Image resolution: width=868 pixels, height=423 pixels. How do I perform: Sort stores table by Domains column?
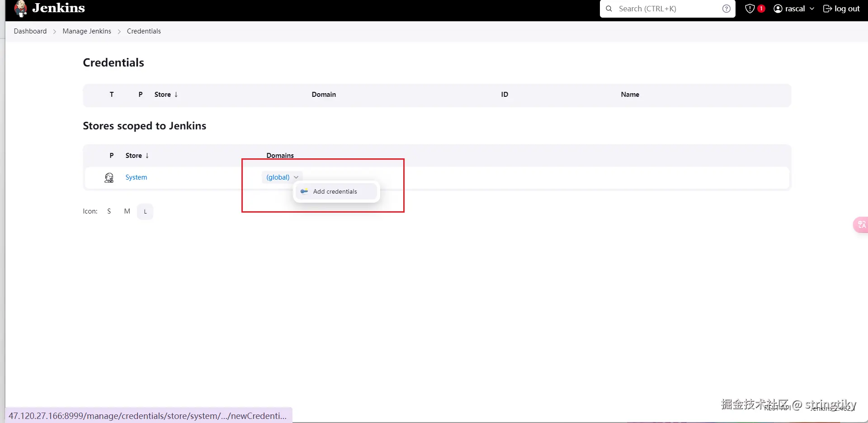click(280, 156)
